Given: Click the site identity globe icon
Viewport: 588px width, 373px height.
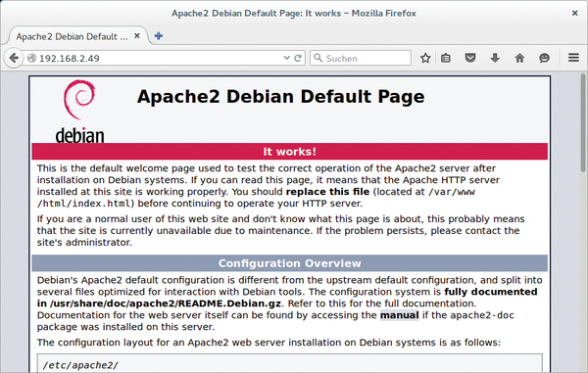Looking at the screenshot, I should (32, 58).
